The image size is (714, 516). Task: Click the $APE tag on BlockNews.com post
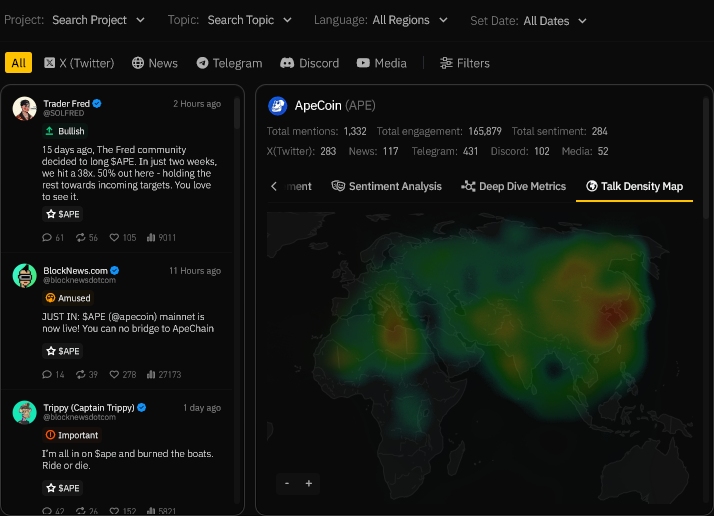tap(63, 351)
